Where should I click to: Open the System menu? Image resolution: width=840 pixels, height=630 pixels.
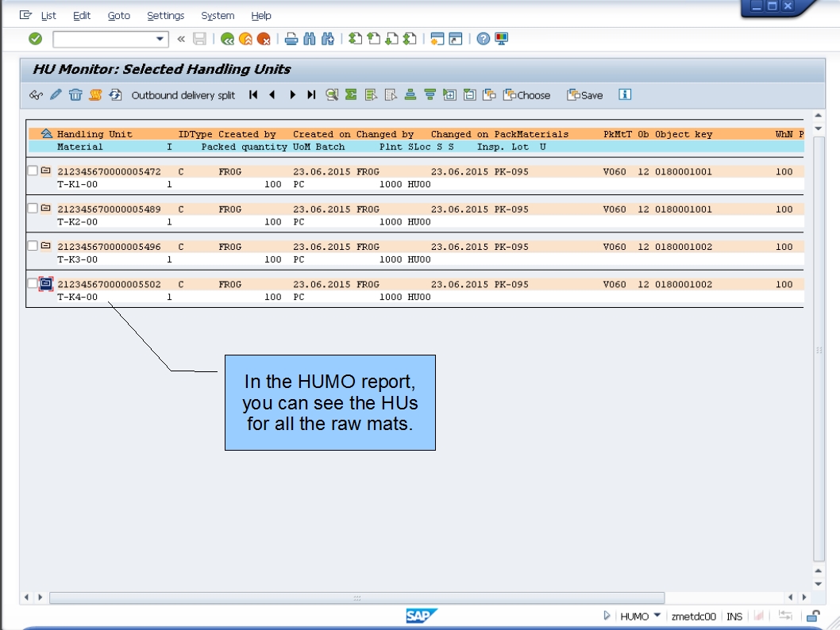coord(218,16)
